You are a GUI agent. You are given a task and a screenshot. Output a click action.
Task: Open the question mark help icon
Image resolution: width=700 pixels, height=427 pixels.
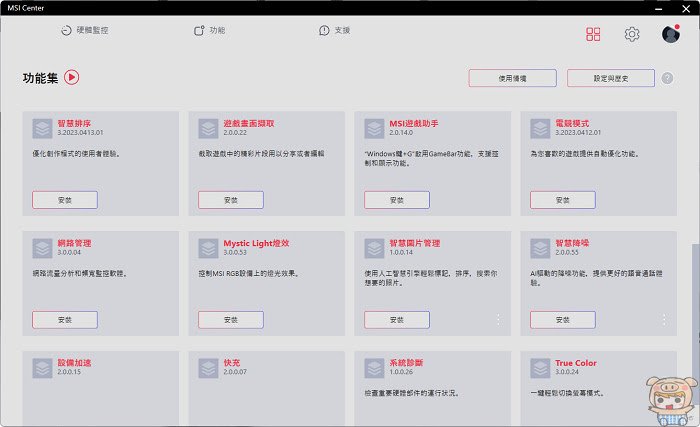[x=667, y=78]
